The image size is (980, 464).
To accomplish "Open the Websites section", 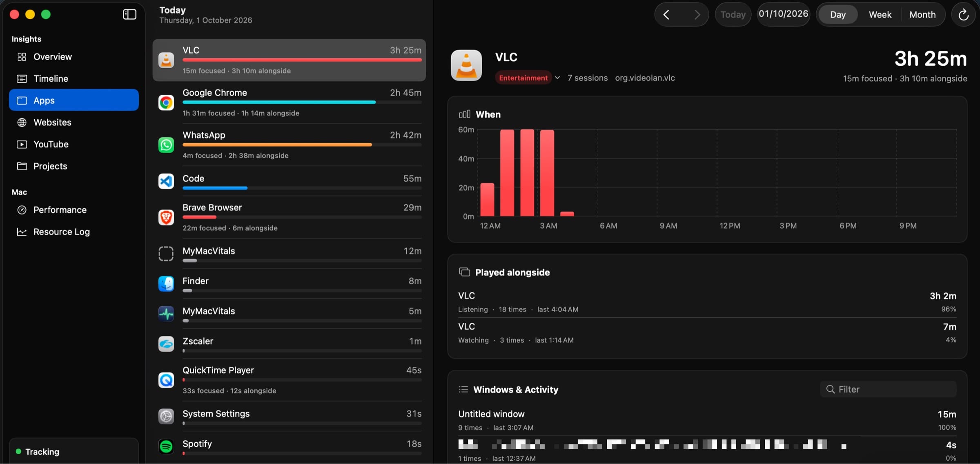I will tap(73, 122).
